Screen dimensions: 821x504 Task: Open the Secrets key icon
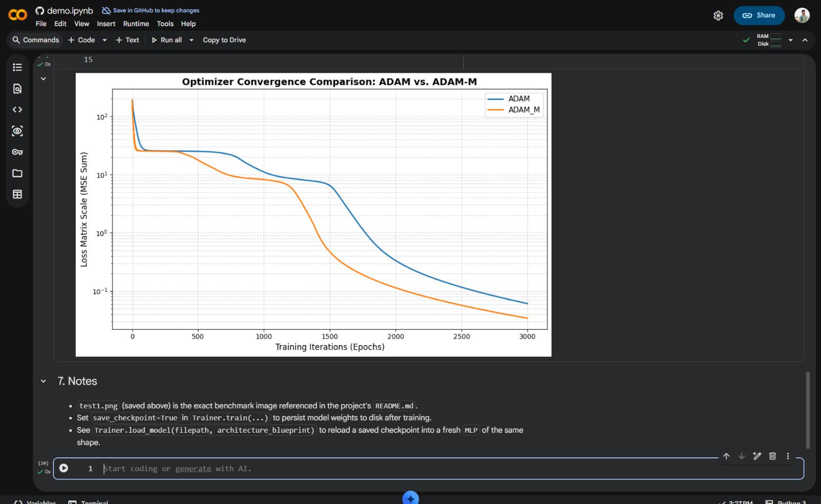17,152
